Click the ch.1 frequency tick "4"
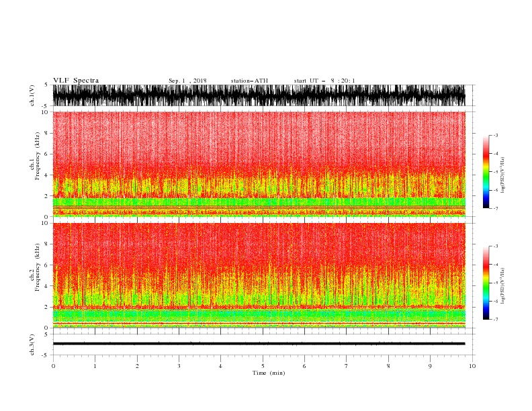 [x=46, y=175]
